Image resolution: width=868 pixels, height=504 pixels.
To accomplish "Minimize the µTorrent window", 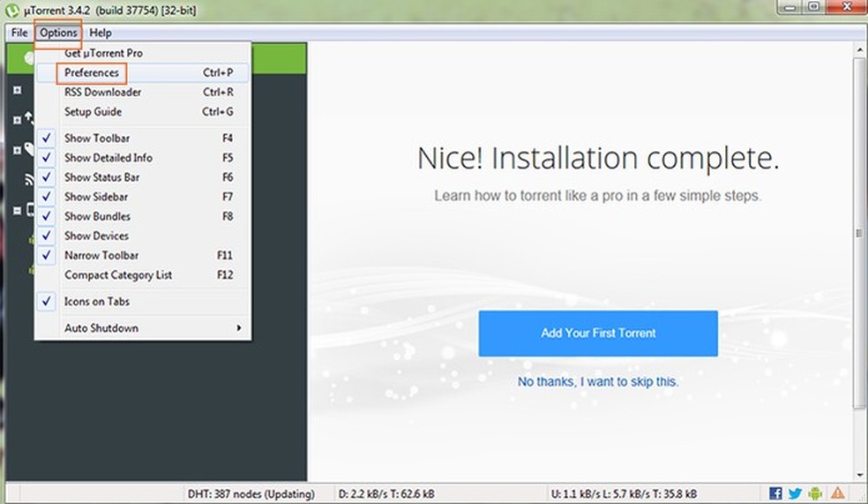I will (790, 7).
